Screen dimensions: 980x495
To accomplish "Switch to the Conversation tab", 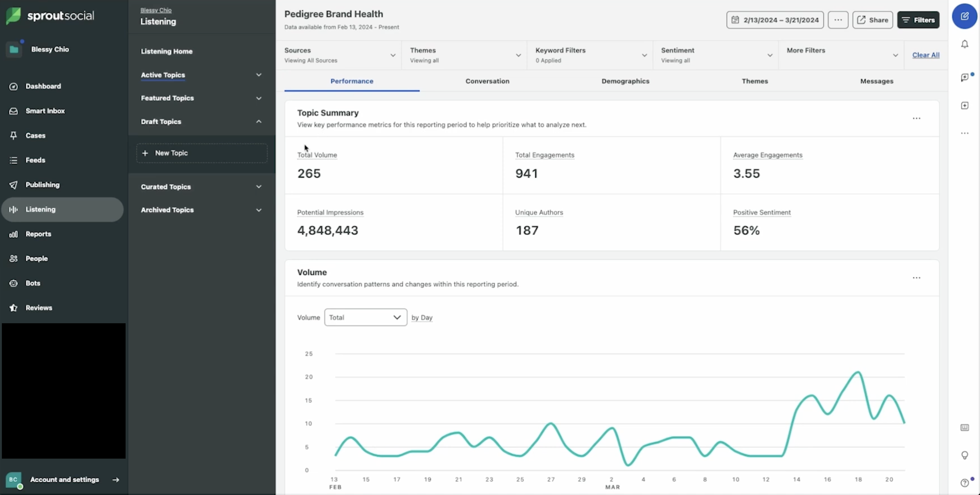I will coord(487,81).
